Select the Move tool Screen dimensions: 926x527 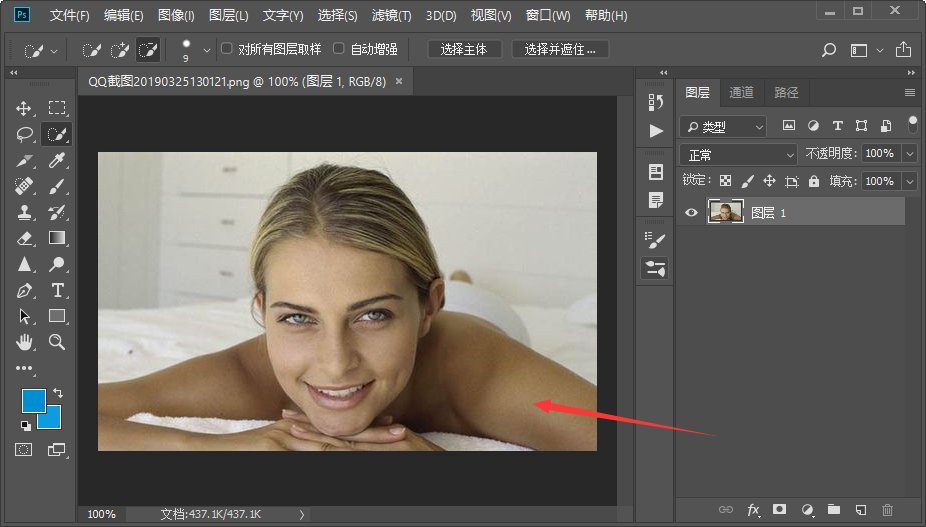tap(24, 108)
